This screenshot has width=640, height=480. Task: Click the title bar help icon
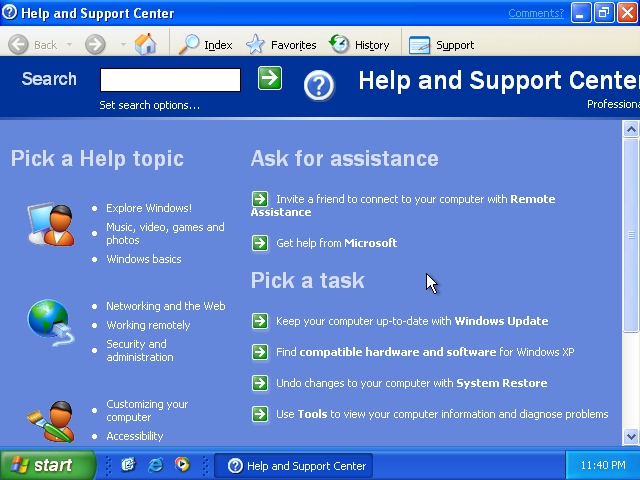tap(9, 13)
